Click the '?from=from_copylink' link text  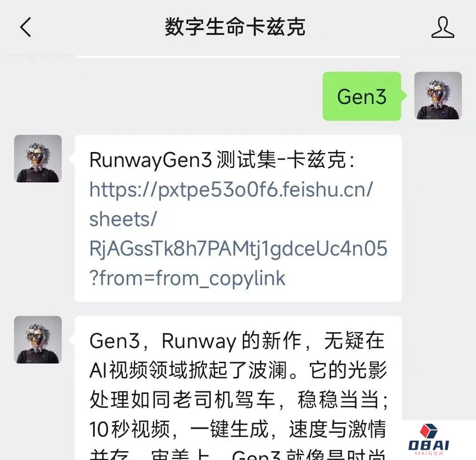(187, 278)
